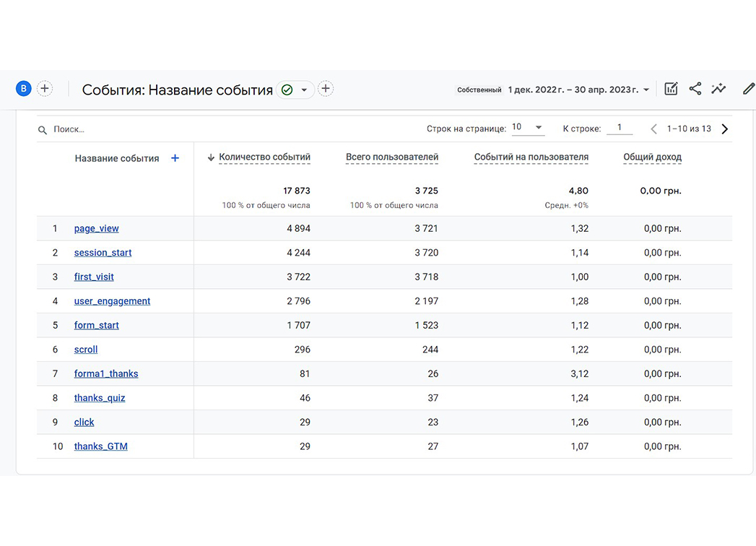Share this report via the share icon
This screenshot has height=546, width=756.
(x=695, y=89)
